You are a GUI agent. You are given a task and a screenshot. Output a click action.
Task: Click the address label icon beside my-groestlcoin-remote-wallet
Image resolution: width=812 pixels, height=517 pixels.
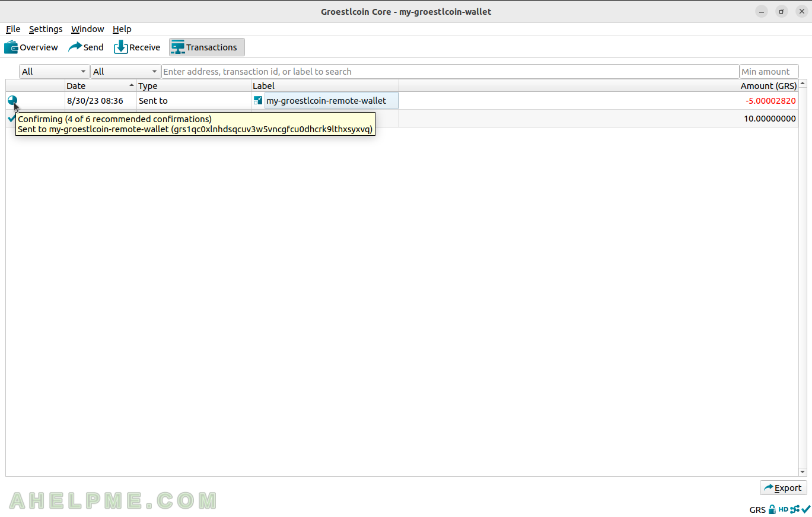pyautogui.click(x=258, y=101)
